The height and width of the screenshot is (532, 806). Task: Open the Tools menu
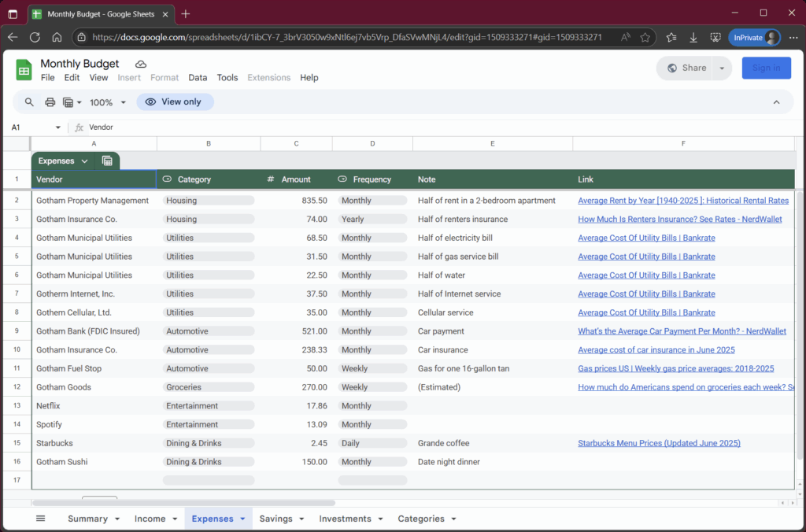click(227, 78)
